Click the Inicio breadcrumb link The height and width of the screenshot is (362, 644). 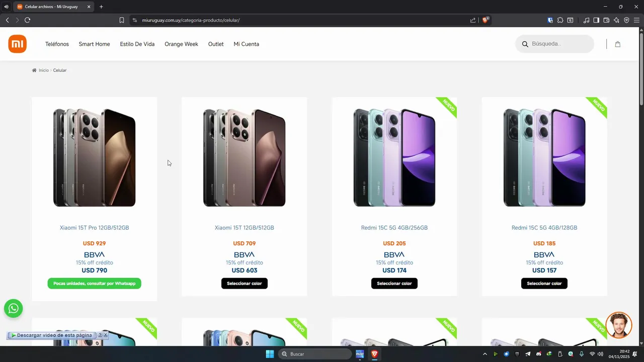(44, 70)
